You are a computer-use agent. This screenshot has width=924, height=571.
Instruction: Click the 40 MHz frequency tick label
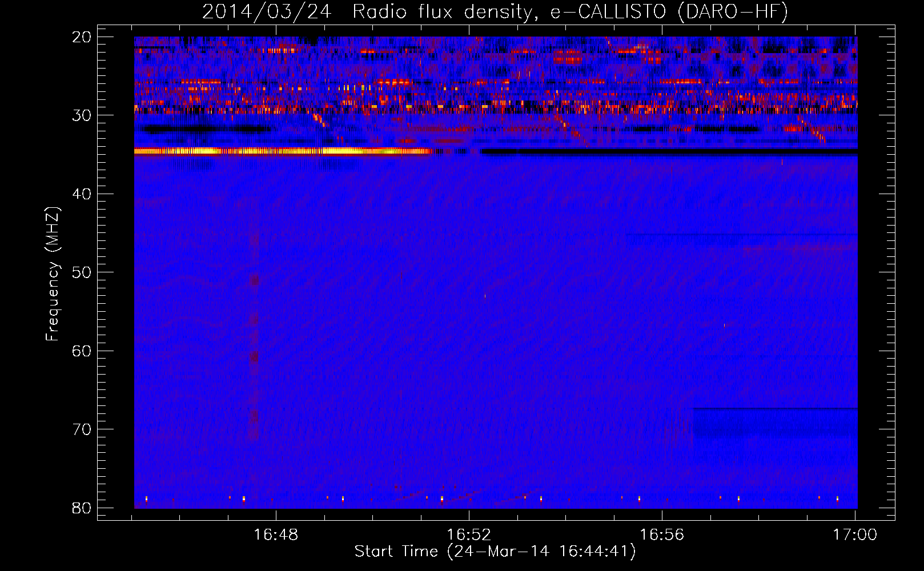coord(82,194)
